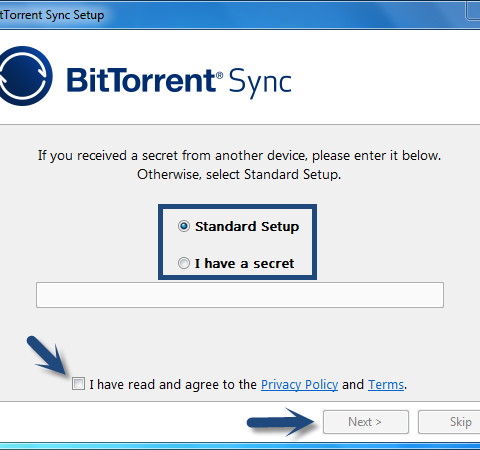Tick the agree to Privacy Policy checkbox

78,384
